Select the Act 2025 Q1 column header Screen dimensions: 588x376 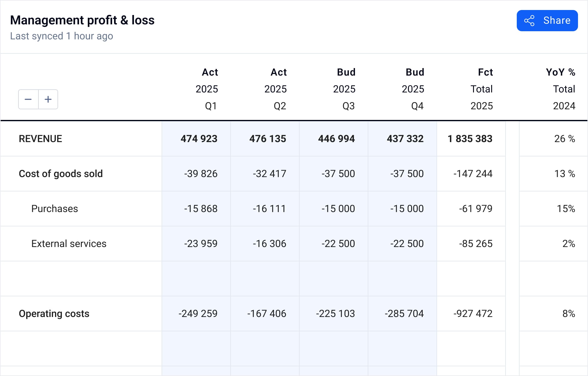pyautogui.click(x=207, y=89)
